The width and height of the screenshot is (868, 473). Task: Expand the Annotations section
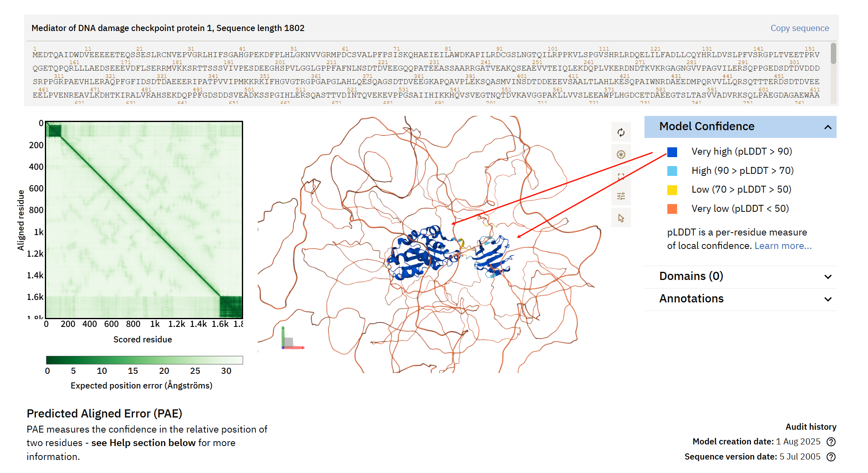pyautogui.click(x=828, y=299)
